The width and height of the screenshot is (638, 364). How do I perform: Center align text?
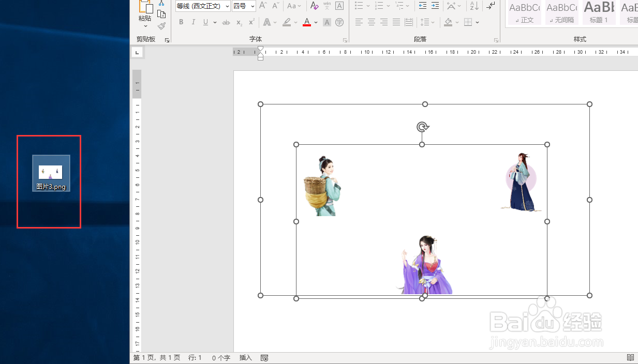click(x=372, y=22)
